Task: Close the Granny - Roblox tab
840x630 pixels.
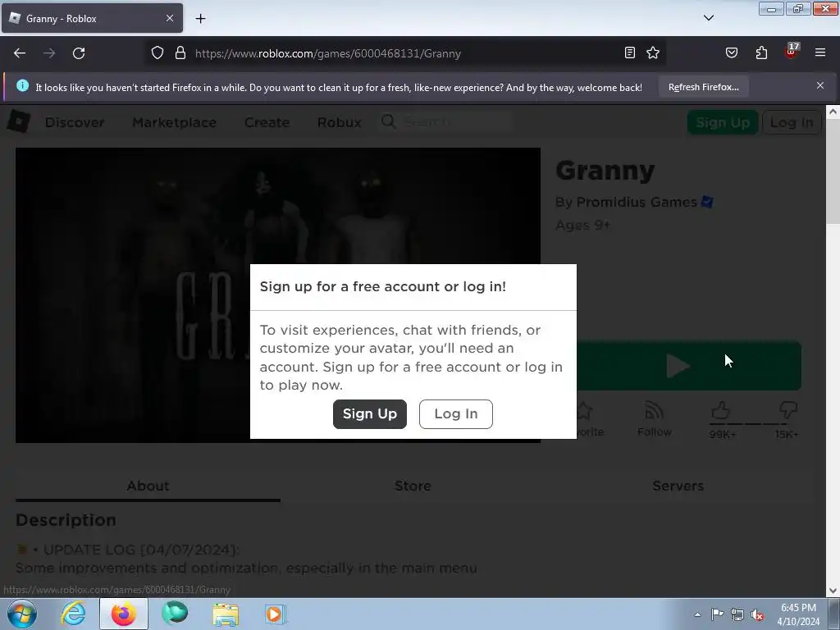Action: click(169, 18)
